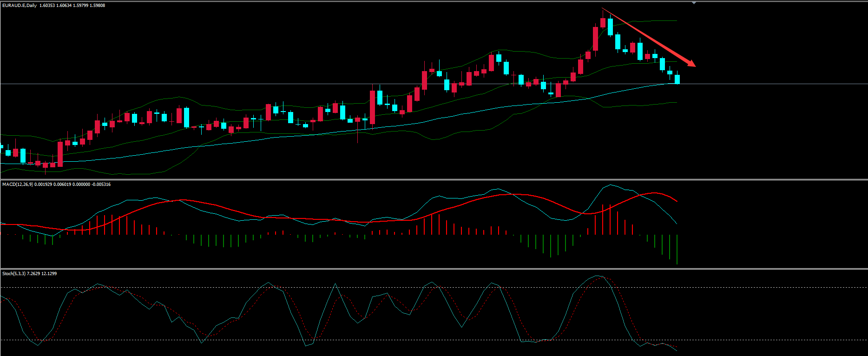The image size is (868, 356).
Task: Click the starting point of the red trendline
Action: pyautogui.click(x=603, y=9)
